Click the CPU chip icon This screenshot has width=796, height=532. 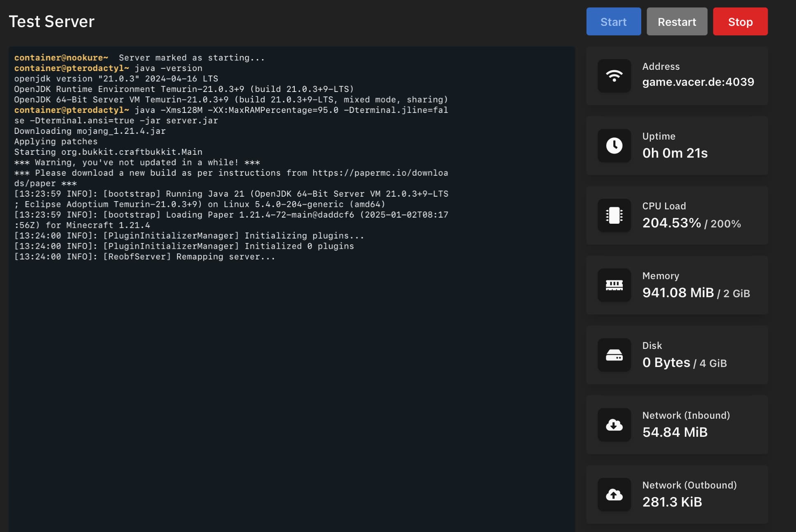click(x=614, y=216)
